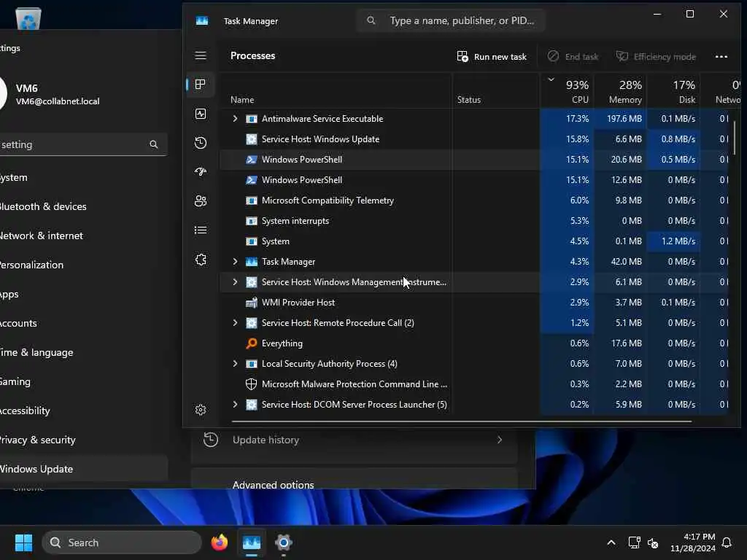Screen dimensions: 747x560
Task: Expand Antimalware Service Executable process
Action: (235, 119)
